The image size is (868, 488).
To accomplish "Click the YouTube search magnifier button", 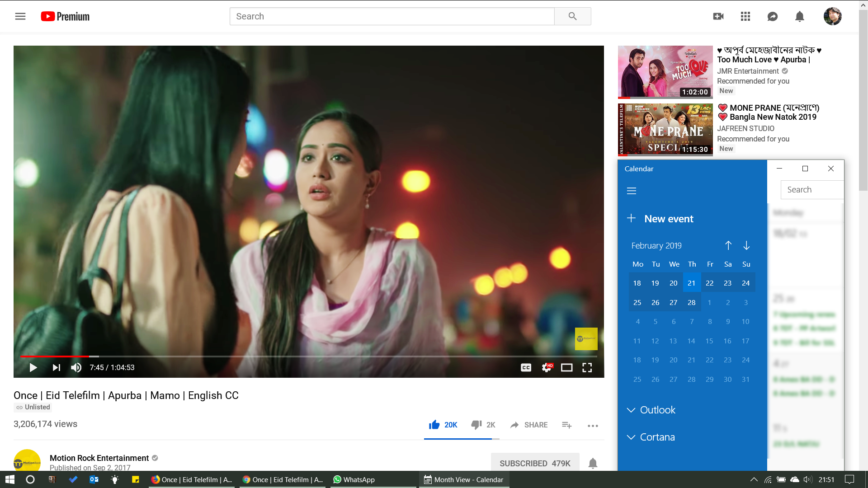I will 572,16.
